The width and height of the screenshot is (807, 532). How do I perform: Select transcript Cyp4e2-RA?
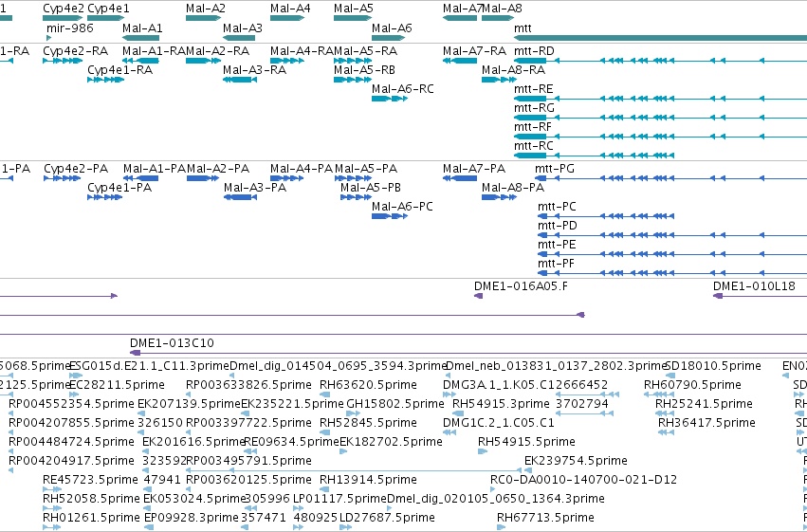[x=63, y=61]
